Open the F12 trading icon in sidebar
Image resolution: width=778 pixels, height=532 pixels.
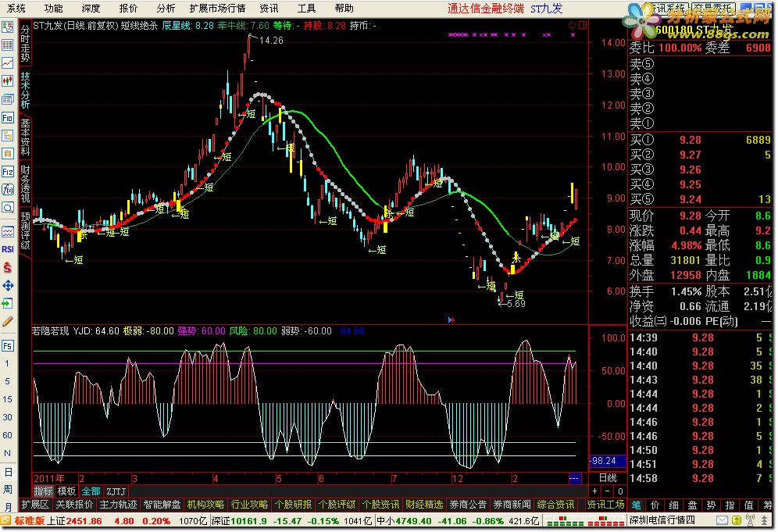click(x=8, y=172)
